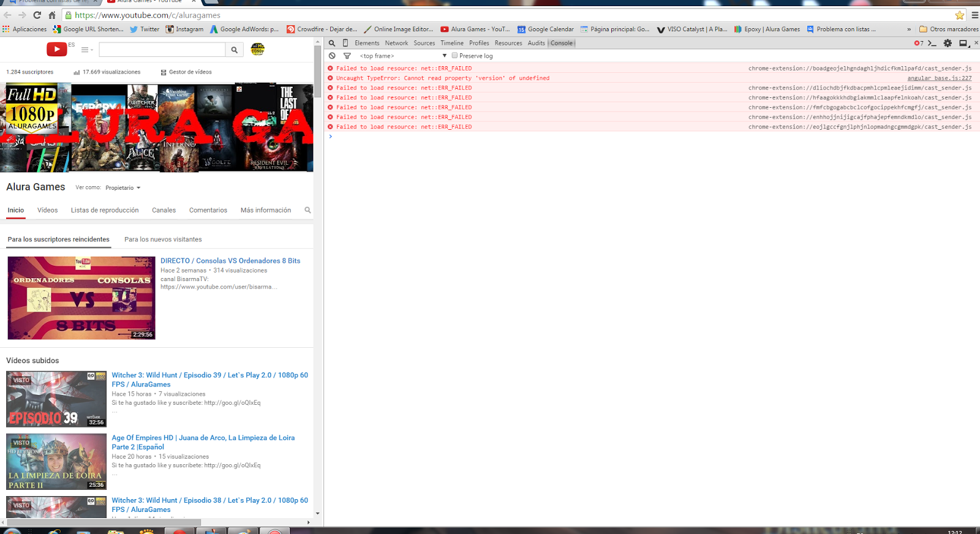Open Listas de reproducción tab
Screen dimensions: 980x534
coord(105,210)
